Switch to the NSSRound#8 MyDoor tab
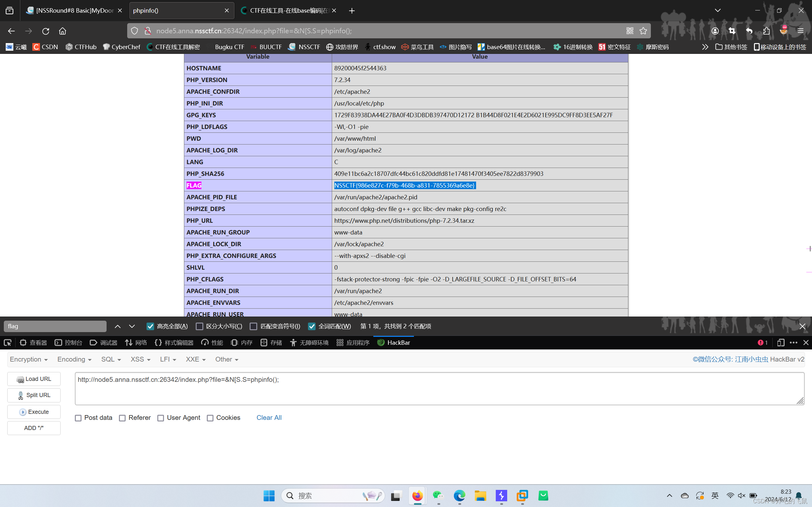 [75, 11]
